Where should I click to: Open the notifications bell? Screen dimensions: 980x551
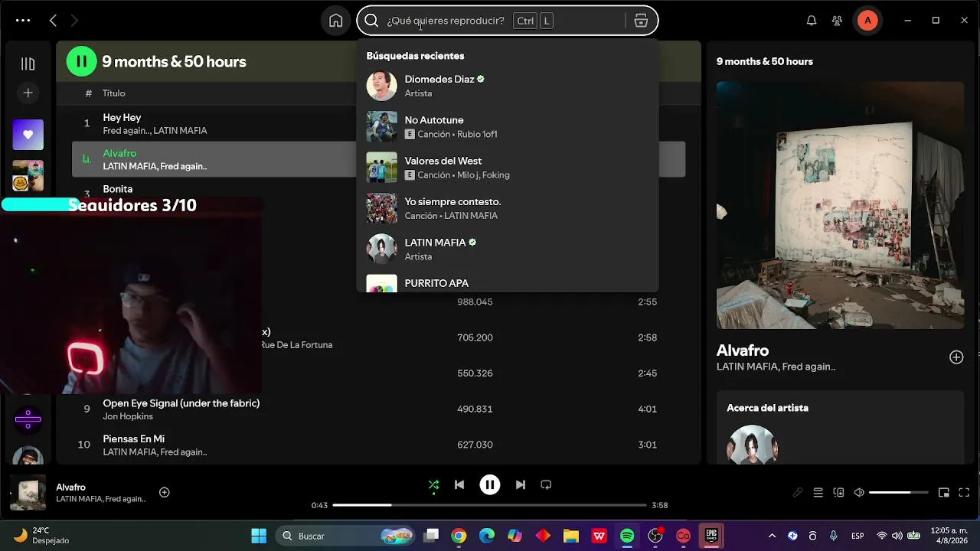click(812, 21)
